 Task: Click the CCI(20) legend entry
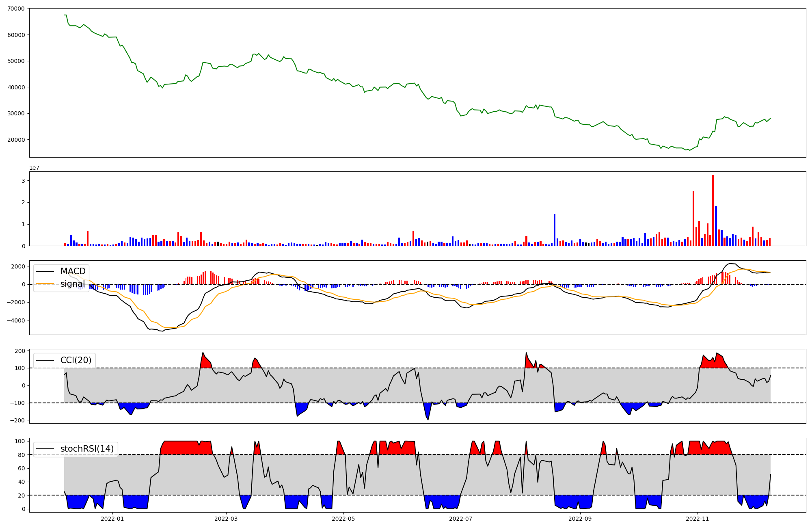pos(76,360)
